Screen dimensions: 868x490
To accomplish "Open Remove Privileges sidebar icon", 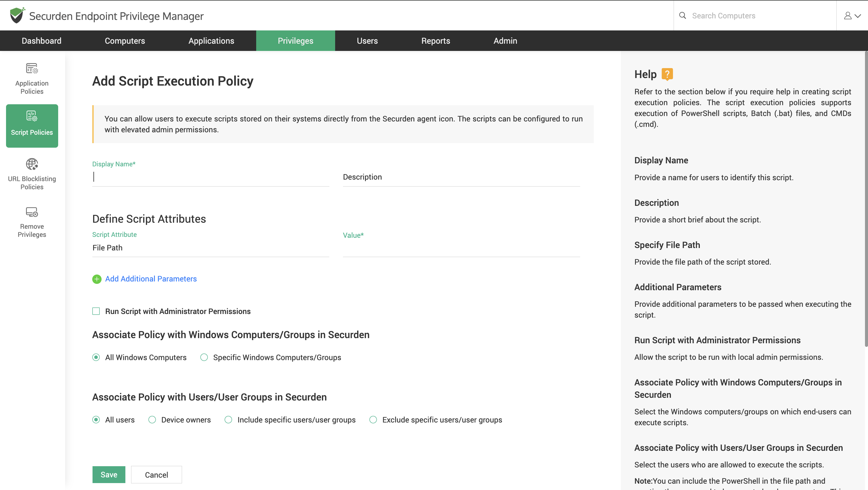I will click(32, 212).
